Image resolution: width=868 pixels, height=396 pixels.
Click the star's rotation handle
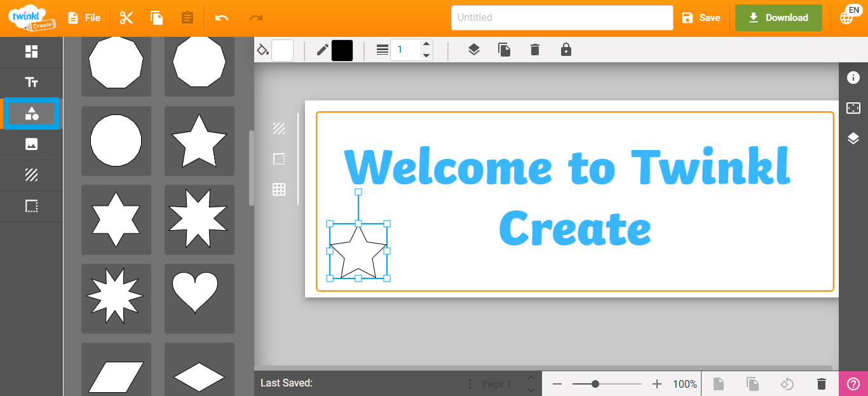pos(358,192)
